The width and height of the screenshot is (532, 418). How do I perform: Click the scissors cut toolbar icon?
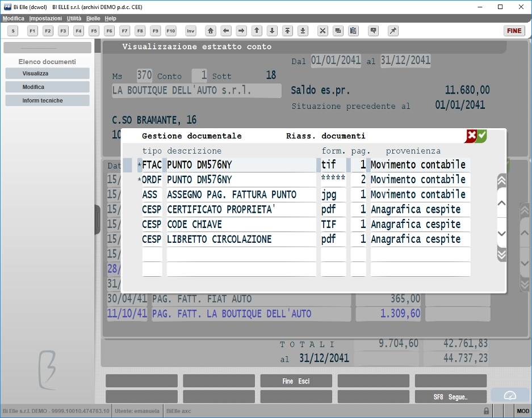click(322, 31)
